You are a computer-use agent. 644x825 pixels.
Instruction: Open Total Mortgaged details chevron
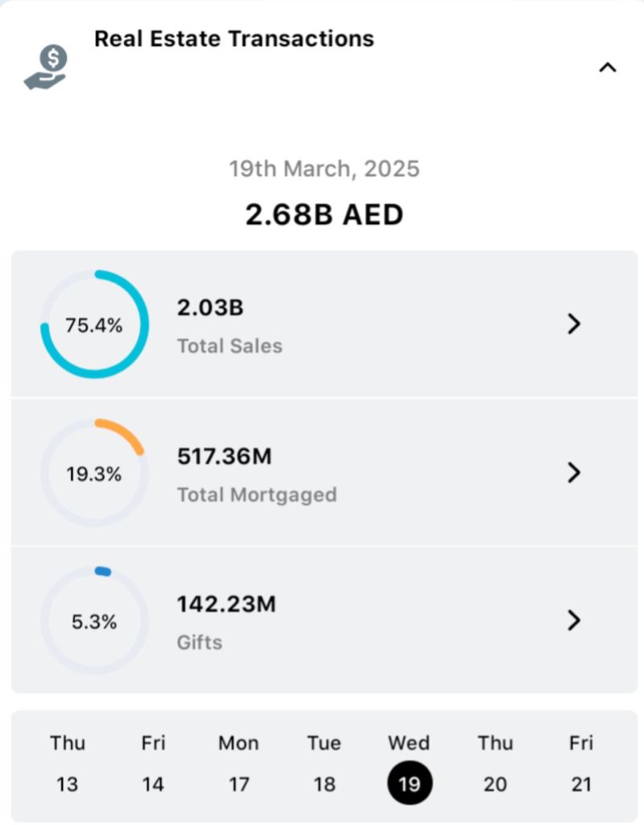[574, 473]
